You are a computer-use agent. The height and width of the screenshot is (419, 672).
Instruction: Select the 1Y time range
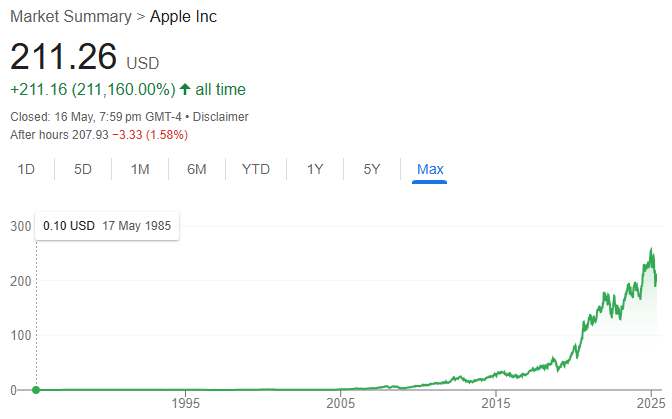(315, 169)
